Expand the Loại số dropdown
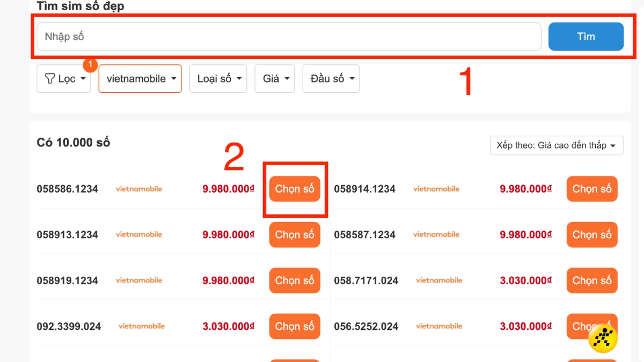The image size is (644, 362). point(218,79)
